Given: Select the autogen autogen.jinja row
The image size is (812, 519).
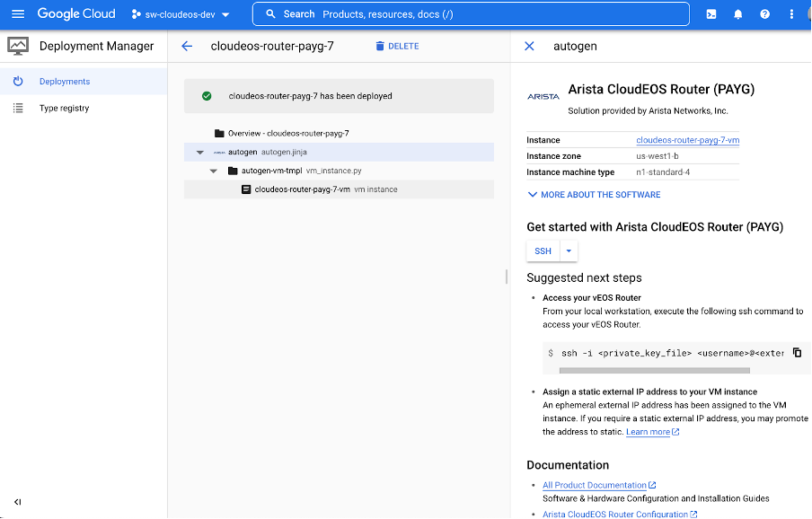Looking at the screenshot, I should (339, 152).
